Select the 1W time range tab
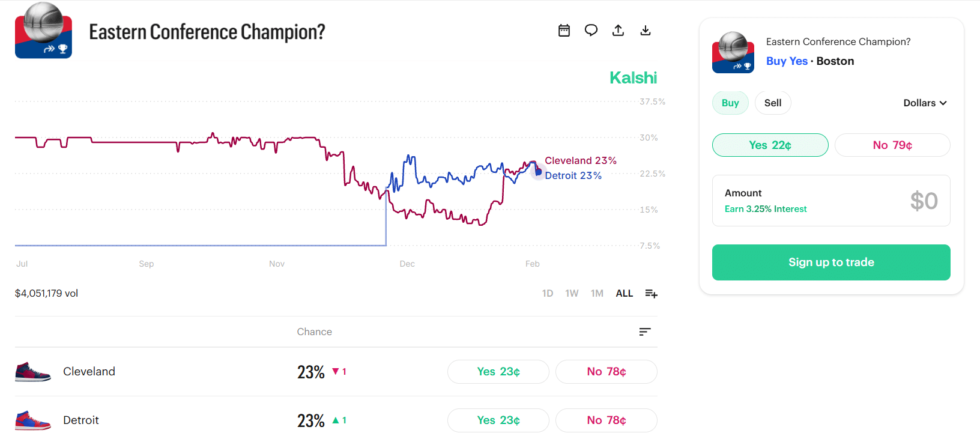Image resolution: width=980 pixels, height=439 pixels. tap(572, 294)
